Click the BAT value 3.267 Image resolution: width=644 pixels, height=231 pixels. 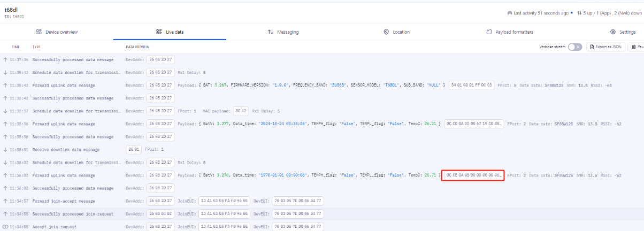coord(221,86)
